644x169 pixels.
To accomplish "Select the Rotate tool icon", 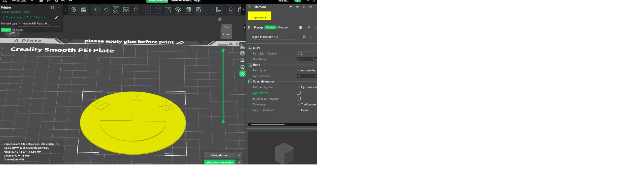I will tap(106, 10).
